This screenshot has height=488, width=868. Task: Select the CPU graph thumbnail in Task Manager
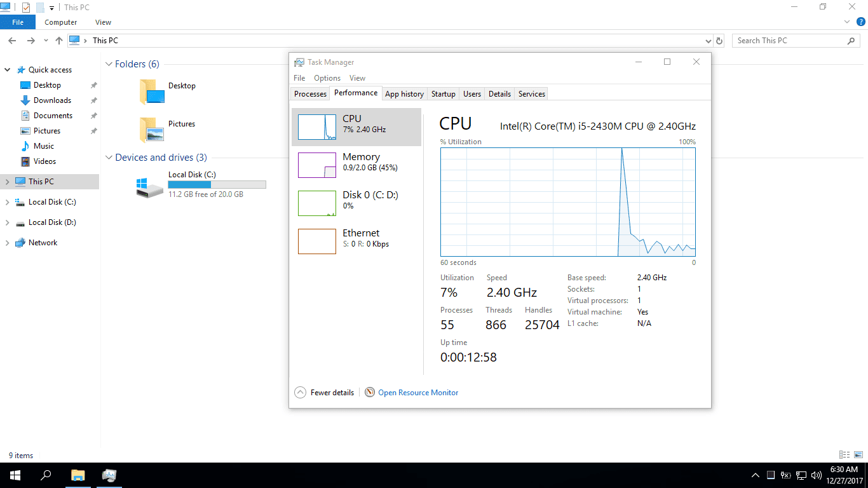(x=317, y=127)
